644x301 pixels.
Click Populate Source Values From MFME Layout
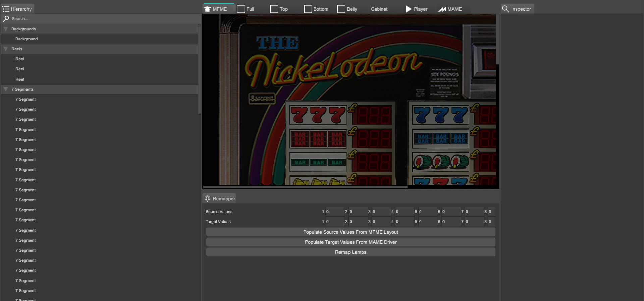351,232
